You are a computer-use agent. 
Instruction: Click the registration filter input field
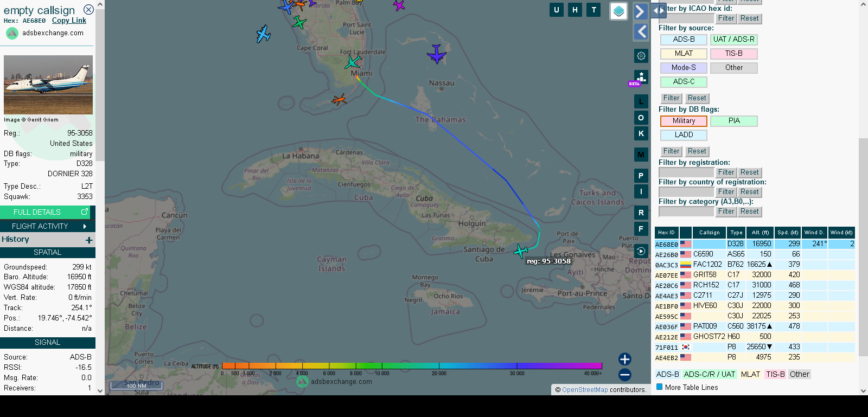click(x=686, y=172)
